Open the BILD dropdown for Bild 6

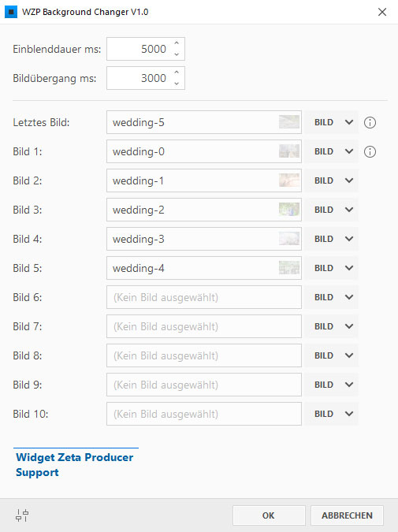pos(349,297)
